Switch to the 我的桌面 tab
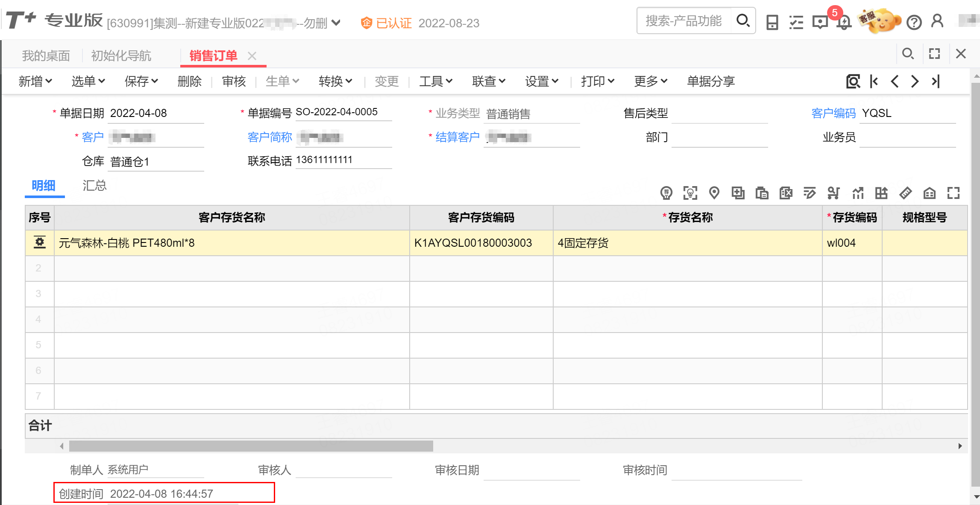Image resolution: width=980 pixels, height=505 pixels. (x=46, y=55)
